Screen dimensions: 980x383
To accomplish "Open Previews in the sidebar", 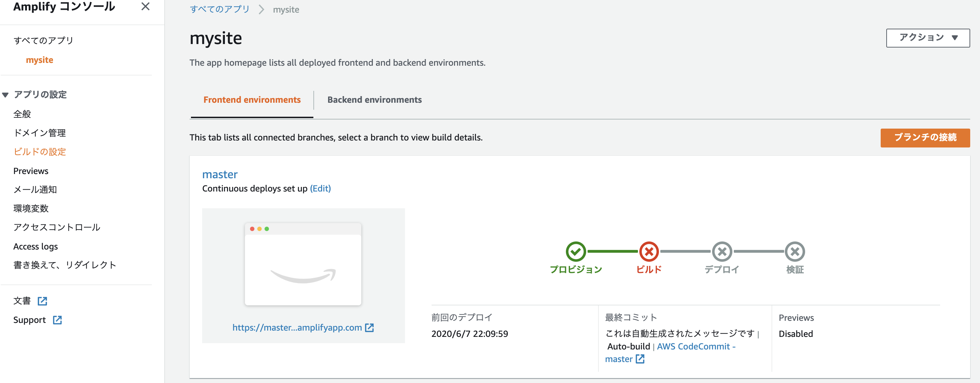I will click(x=31, y=171).
